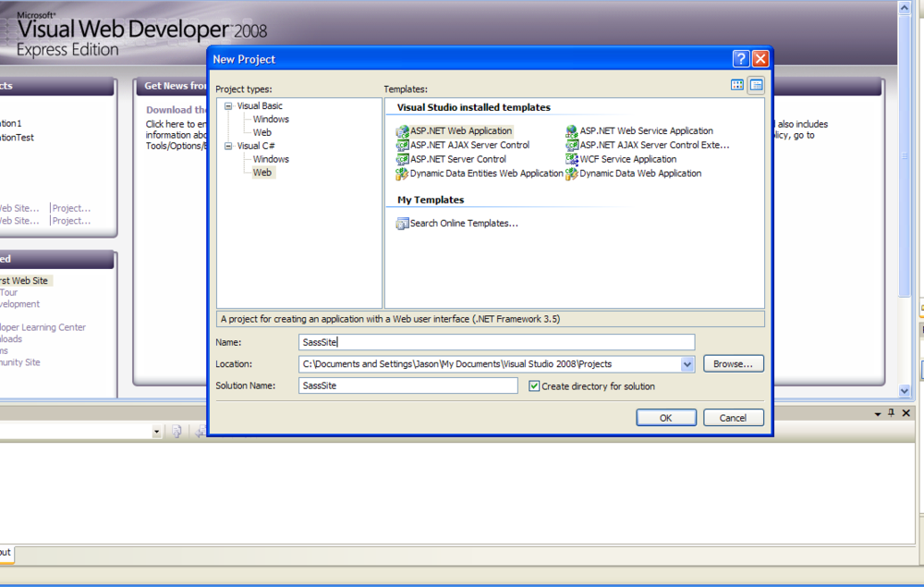Click Browse… to choose a project location
The width and height of the screenshot is (924, 587).
pyautogui.click(x=733, y=364)
